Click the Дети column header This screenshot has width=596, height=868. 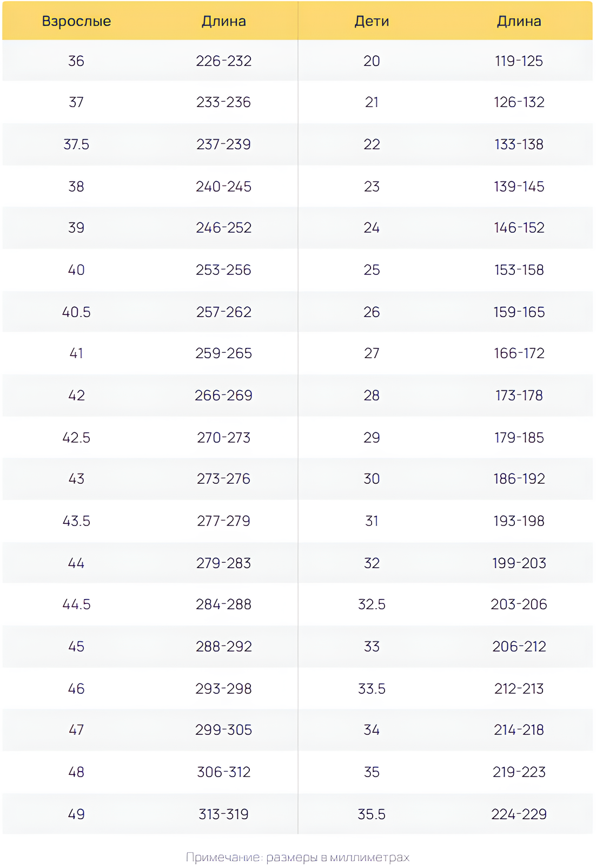(x=372, y=21)
